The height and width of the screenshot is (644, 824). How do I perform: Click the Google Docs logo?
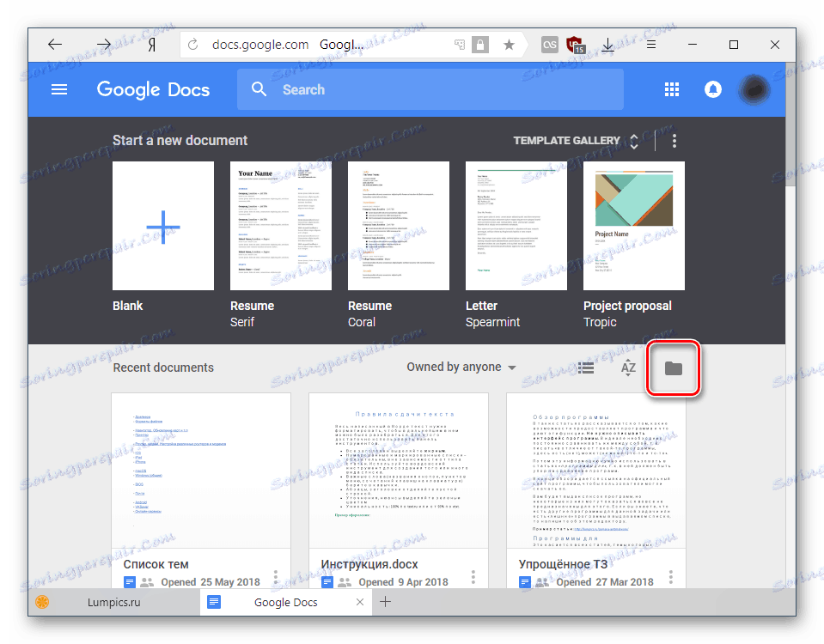coord(153,89)
